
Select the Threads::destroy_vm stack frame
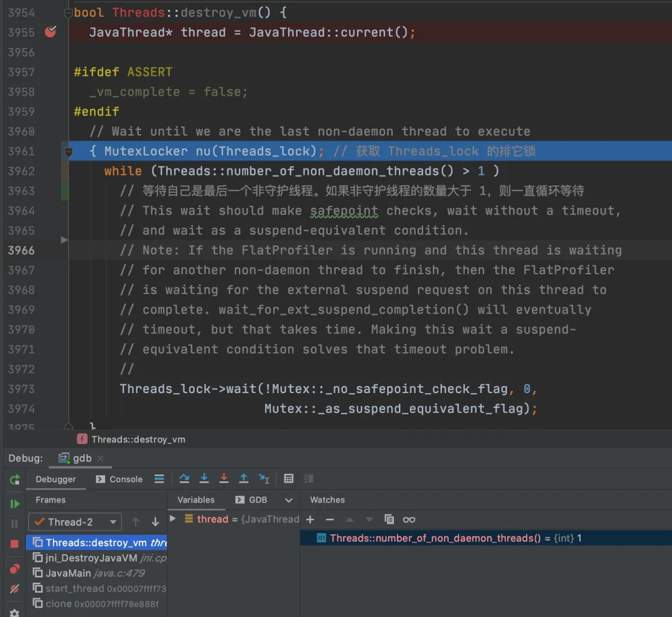click(97, 542)
